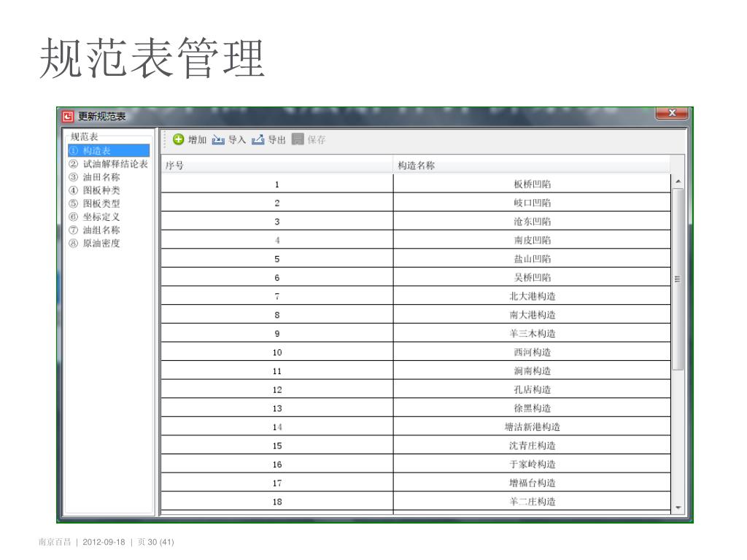The width and height of the screenshot is (747, 560).
Task: Pick the 增福台构造 cell
Action: [x=532, y=483]
